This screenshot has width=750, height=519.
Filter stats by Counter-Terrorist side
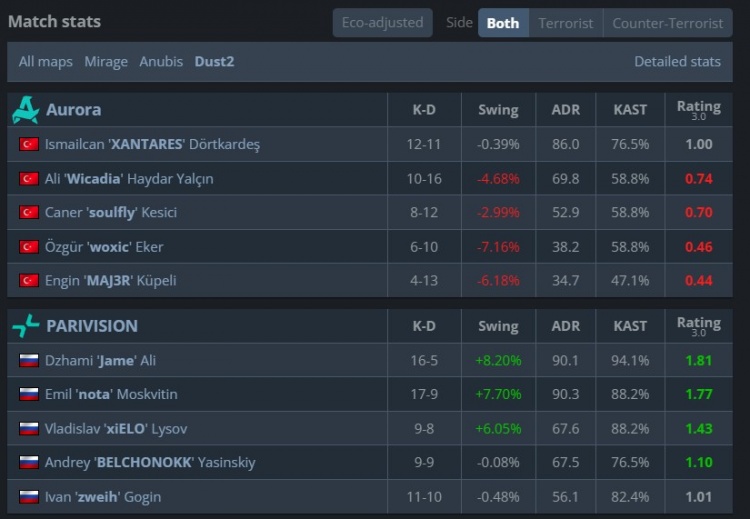coord(667,23)
